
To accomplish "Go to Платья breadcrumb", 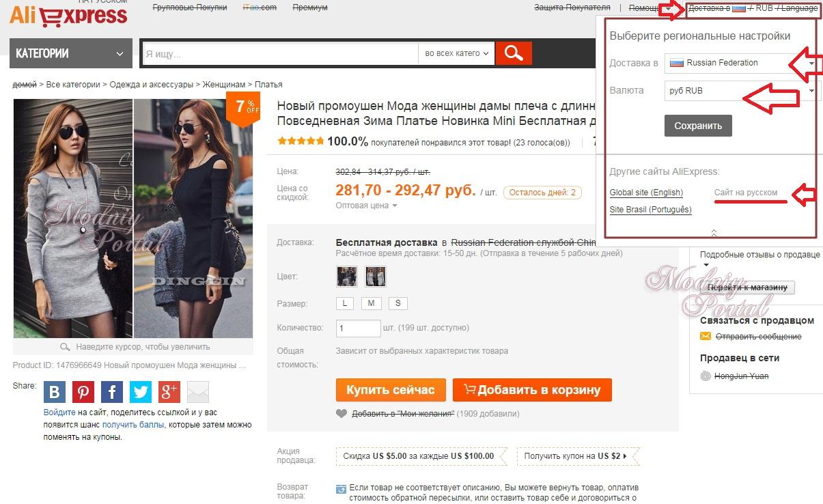I will pos(268,85).
